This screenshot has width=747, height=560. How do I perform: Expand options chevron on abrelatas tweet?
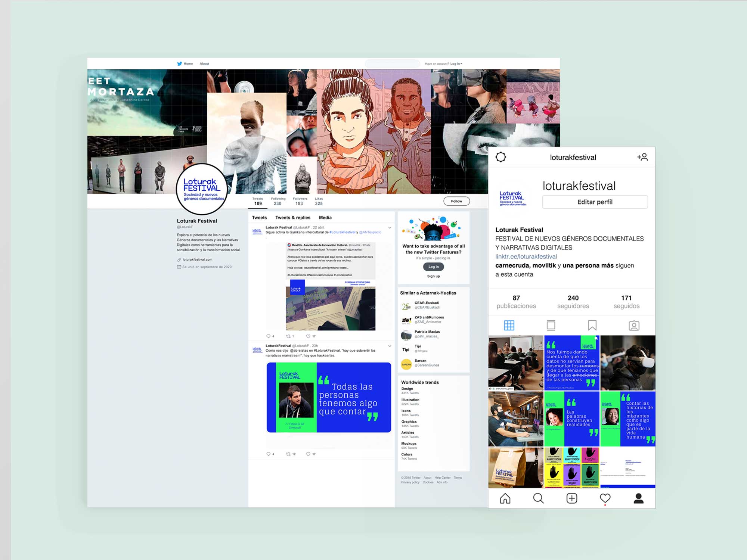390,346
